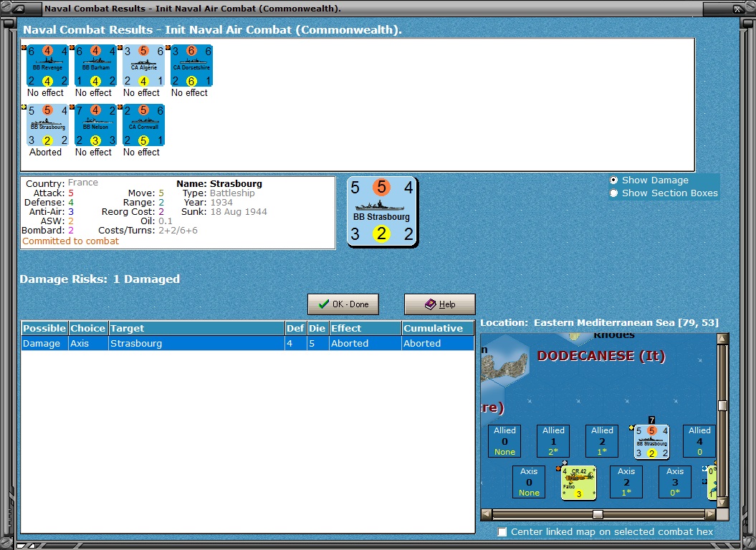This screenshot has width=756, height=550.
Task: Click the Axis 2 section box
Action: coord(626,482)
